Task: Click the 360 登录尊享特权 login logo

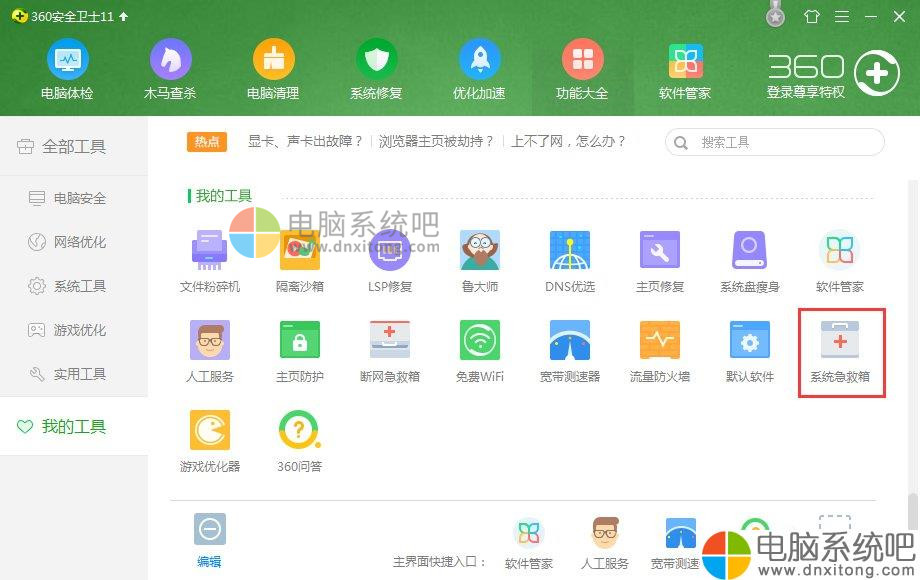Action: [833, 74]
